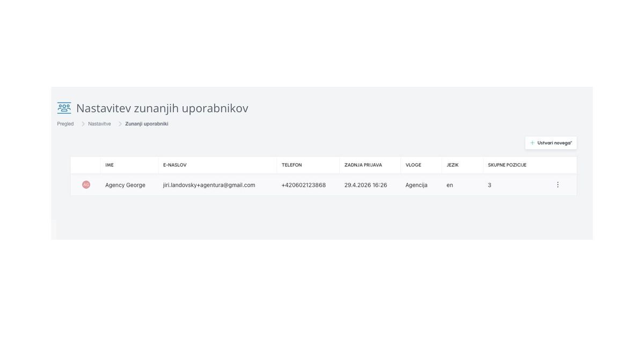Click the chevron after Pregled breadcrumb
The height and width of the screenshot is (362, 644).
[x=83, y=124]
